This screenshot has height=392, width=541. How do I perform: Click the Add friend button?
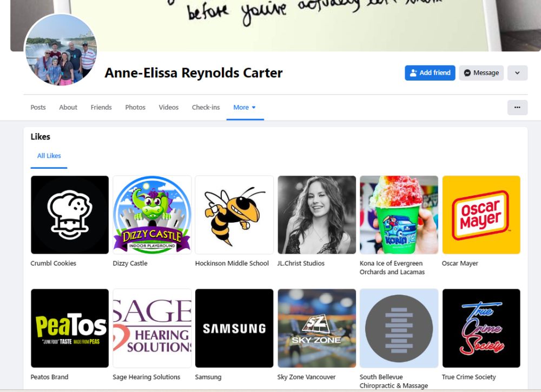pos(430,73)
